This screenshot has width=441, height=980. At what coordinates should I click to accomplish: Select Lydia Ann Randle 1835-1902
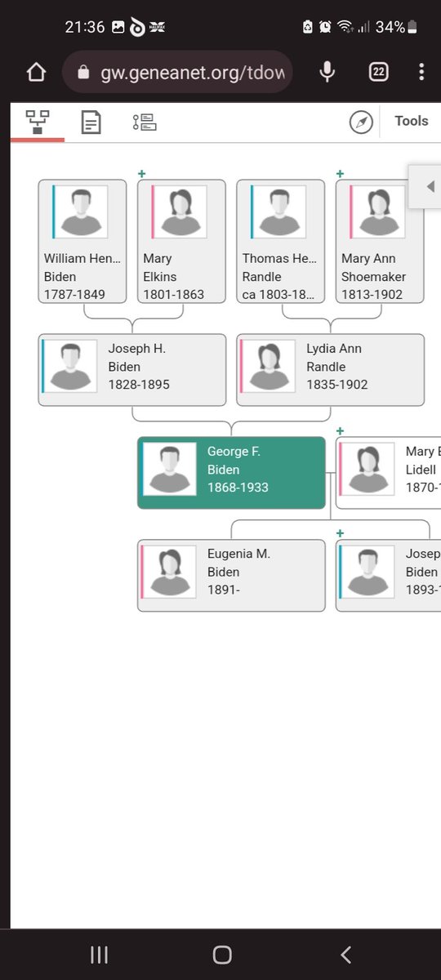[331, 370]
